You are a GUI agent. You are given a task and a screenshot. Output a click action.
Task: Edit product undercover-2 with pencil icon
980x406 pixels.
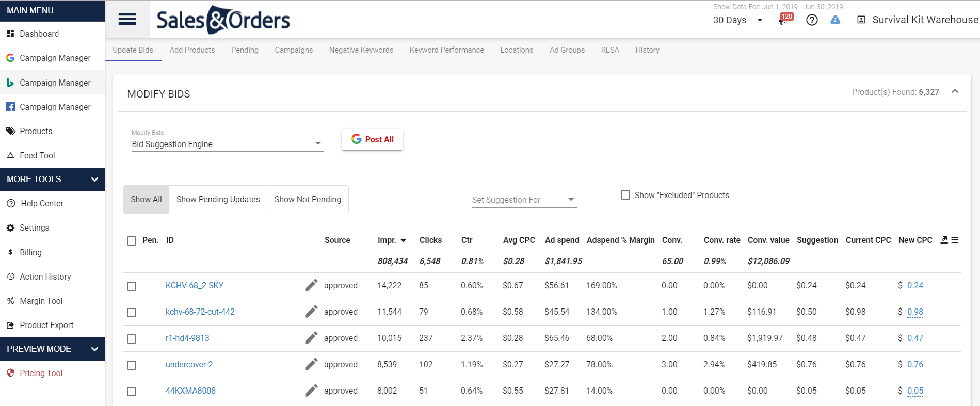311,364
